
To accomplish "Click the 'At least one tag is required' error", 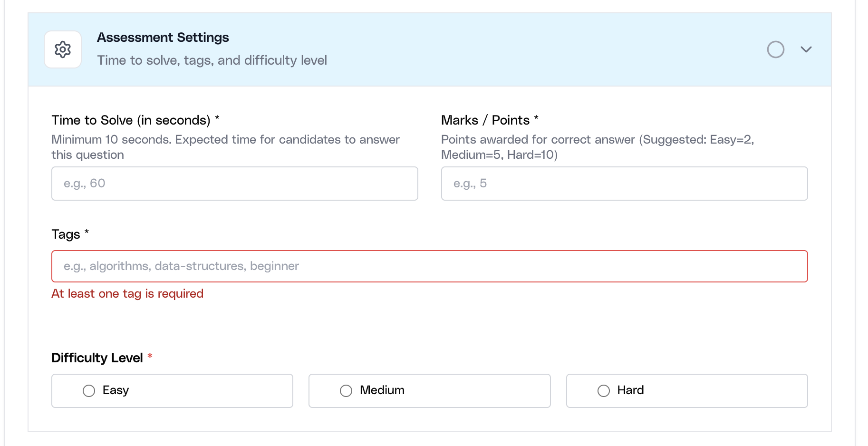I will pos(127,293).
